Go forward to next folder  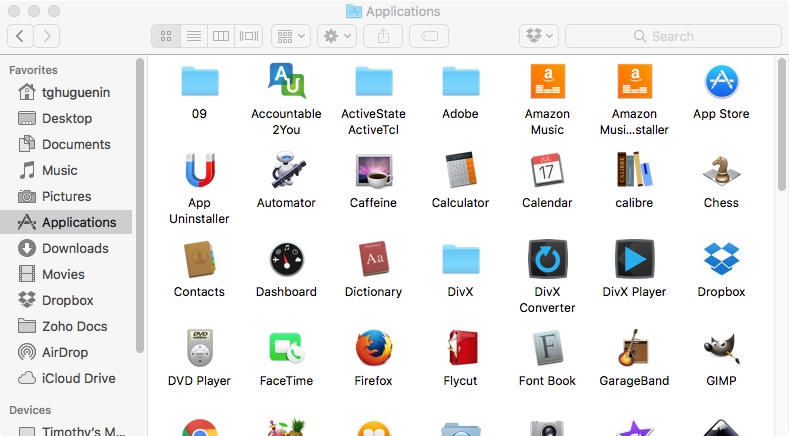[47, 36]
